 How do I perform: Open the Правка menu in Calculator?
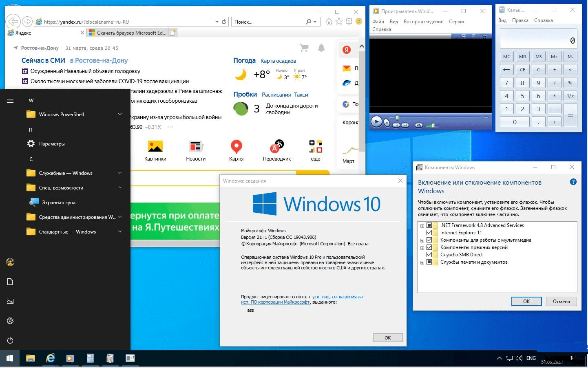click(x=520, y=20)
